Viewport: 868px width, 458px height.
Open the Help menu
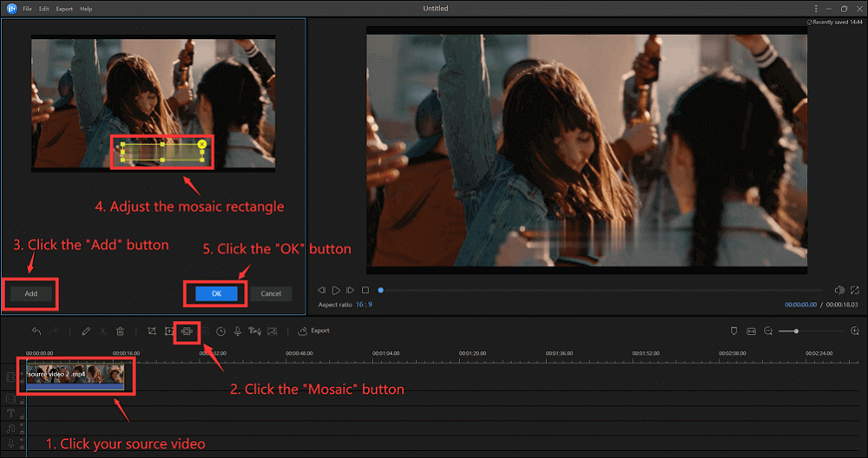pyautogui.click(x=86, y=9)
